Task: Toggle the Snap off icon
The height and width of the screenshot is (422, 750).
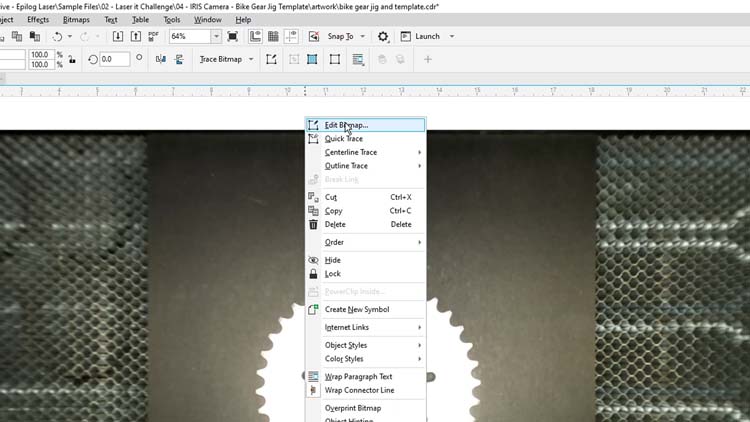Action: coord(314,36)
